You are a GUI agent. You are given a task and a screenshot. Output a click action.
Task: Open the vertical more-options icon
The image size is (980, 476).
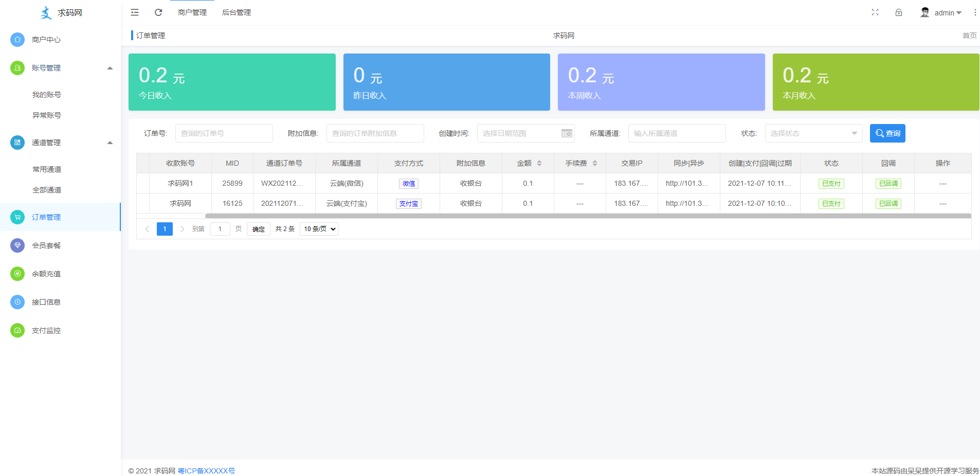pos(975,12)
